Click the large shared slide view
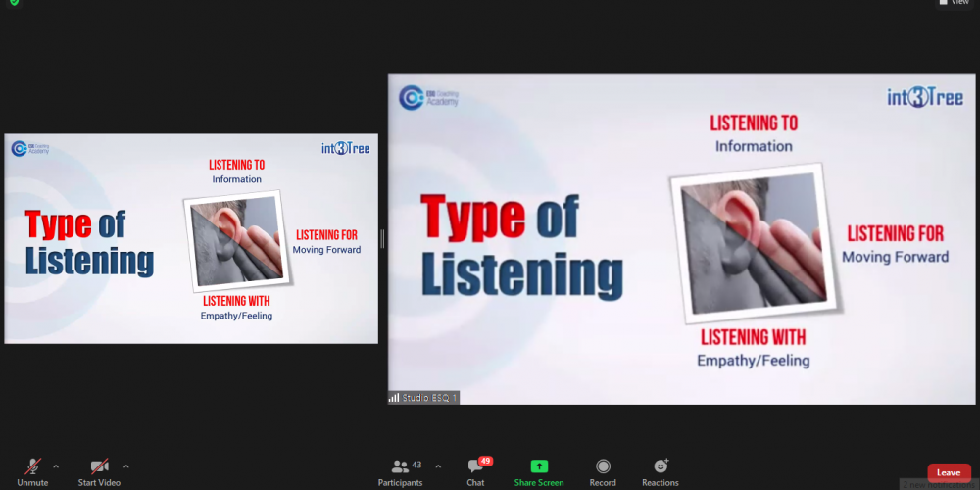980x490 pixels. (680, 239)
